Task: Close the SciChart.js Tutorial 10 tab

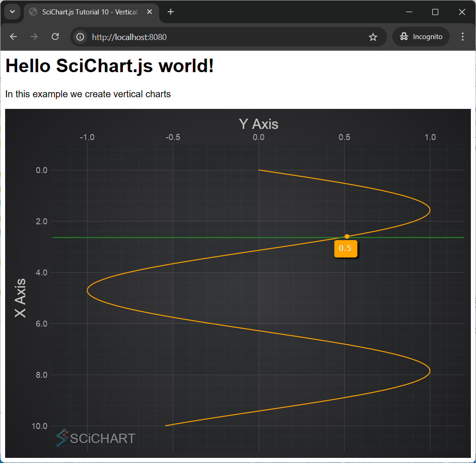Action: [150, 12]
